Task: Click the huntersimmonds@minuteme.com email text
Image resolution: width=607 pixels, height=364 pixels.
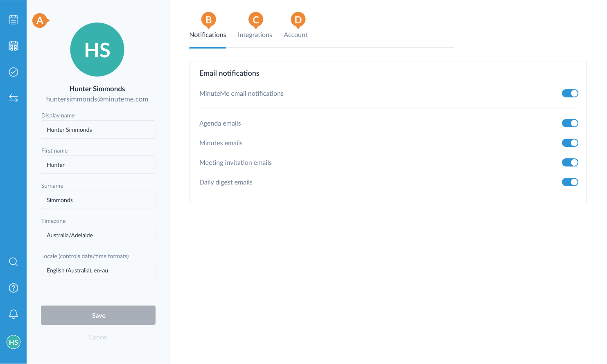Action: [x=97, y=99]
